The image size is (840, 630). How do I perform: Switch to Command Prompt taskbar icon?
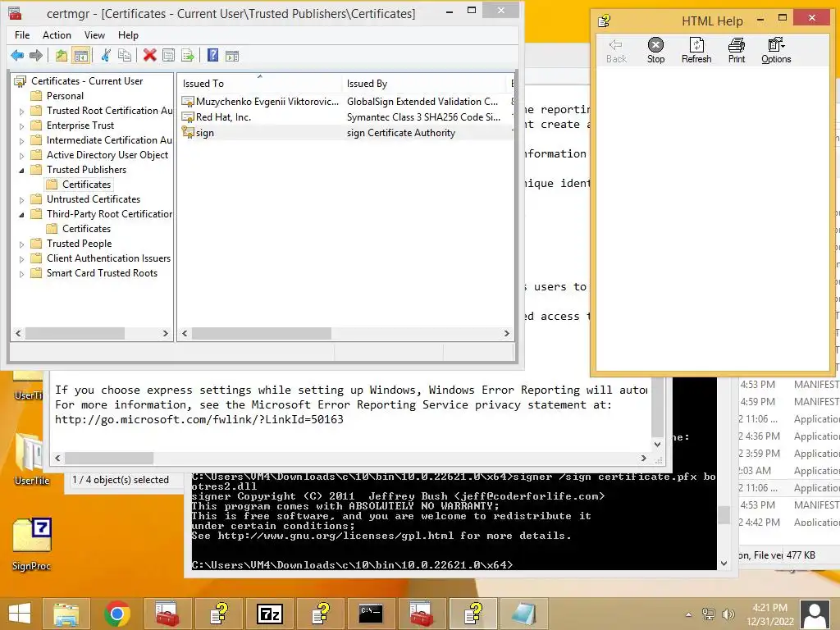(371, 614)
